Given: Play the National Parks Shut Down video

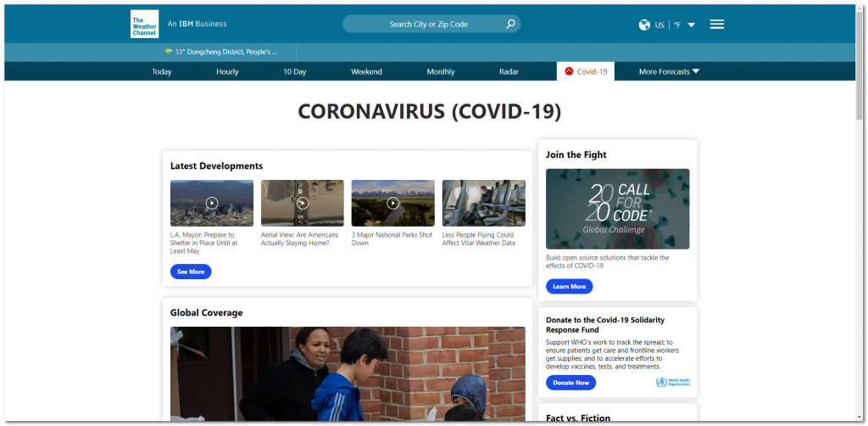Looking at the screenshot, I should 392,203.
